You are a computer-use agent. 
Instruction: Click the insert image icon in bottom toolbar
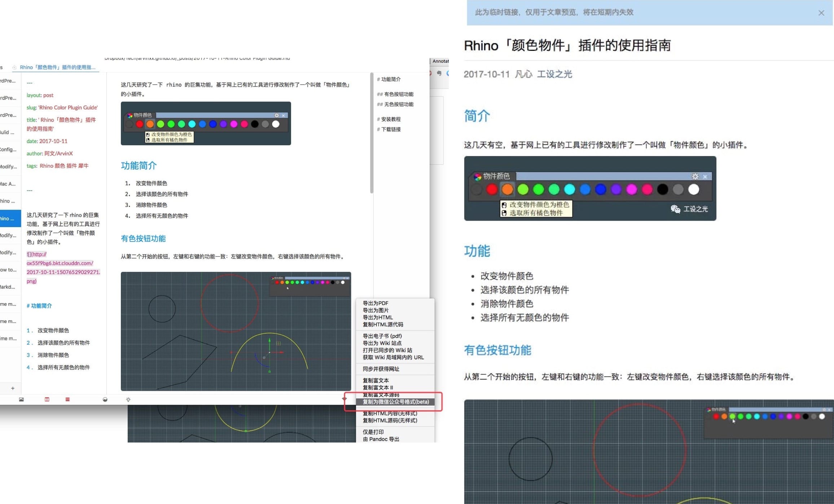click(21, 399)
